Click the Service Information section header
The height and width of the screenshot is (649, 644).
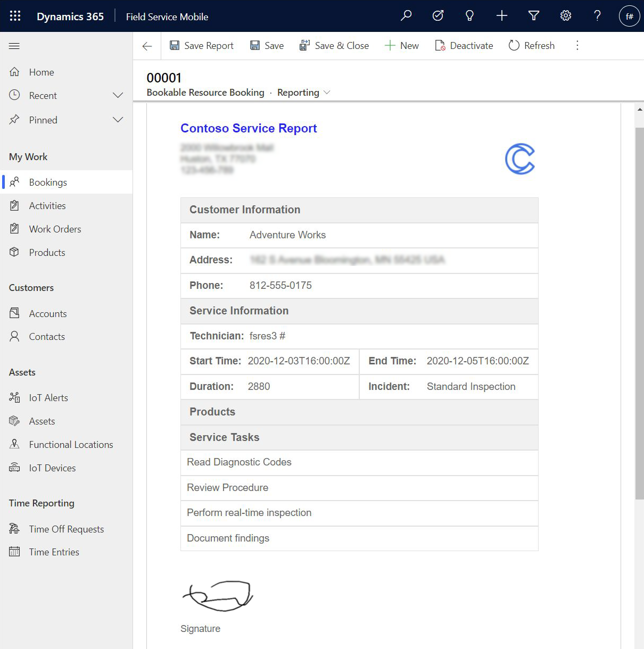(359, 311)
